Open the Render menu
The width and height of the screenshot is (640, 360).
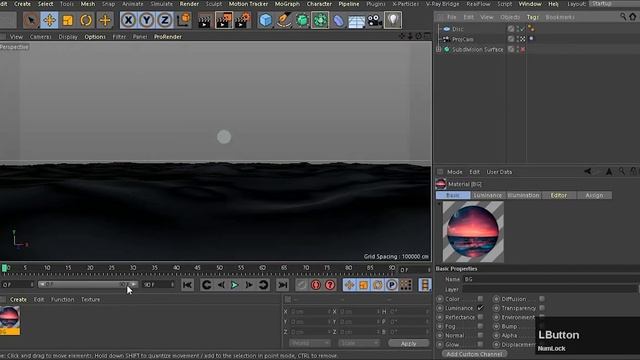pyautogui.click(x=189, y=4)
